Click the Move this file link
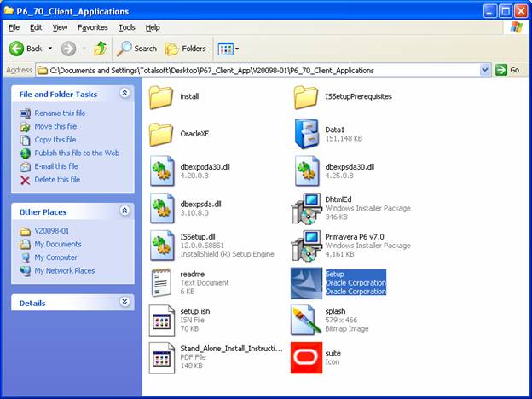The width and height of the screenshot is (532, 399). pyautogui.click(x=55, y=126)
